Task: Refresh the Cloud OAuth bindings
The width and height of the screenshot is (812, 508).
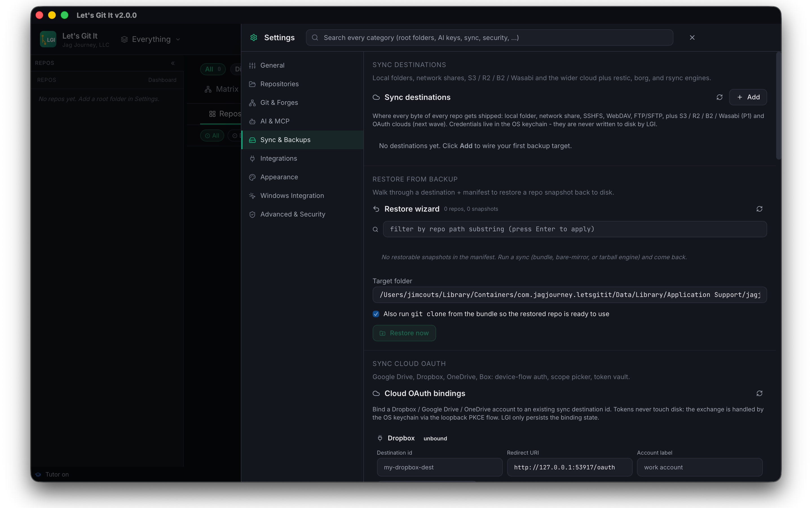Action: pos(759,393)
